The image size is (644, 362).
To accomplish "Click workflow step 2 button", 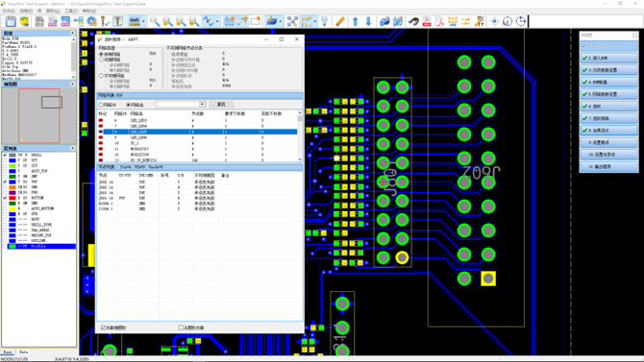I will pos(609,58).
